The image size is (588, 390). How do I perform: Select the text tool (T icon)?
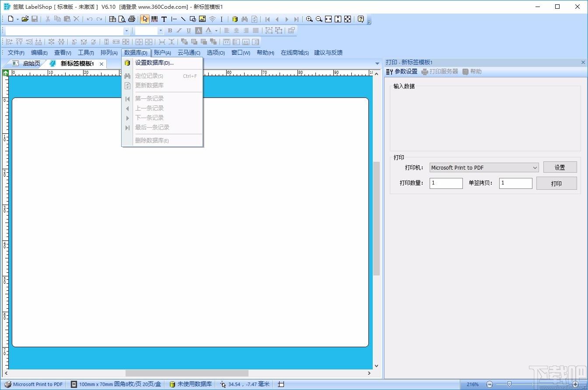[x=164, y=19]
